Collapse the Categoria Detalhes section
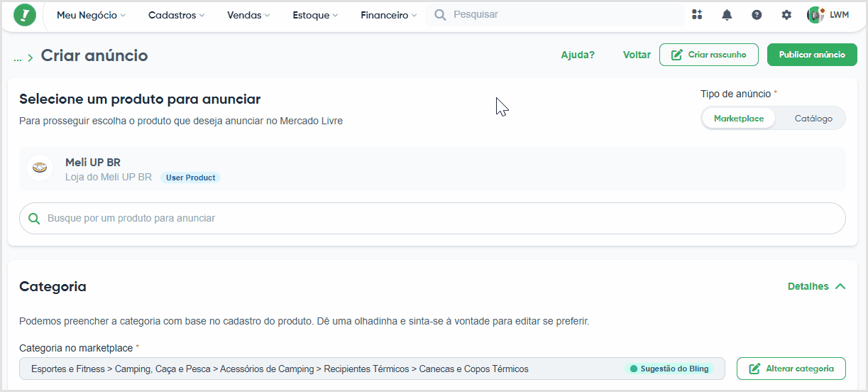Viewport: 868px width, 392px height. coord(816,286)
